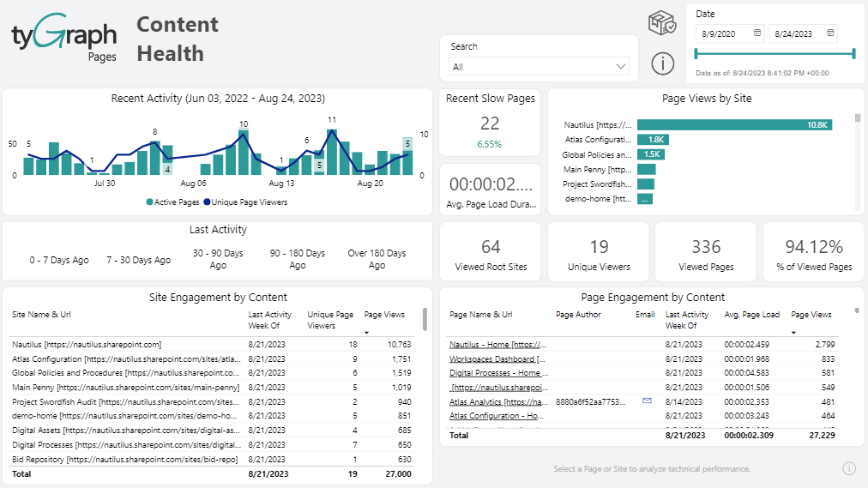Select the Atlas Configuration site row
The image size is (868, 488).
click(212, 358)
